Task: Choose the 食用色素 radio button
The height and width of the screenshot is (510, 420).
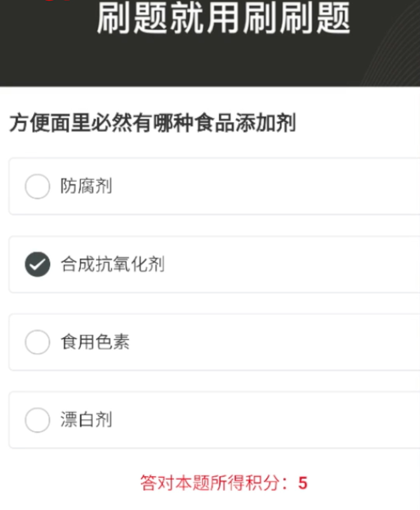Action: point(37,342)
